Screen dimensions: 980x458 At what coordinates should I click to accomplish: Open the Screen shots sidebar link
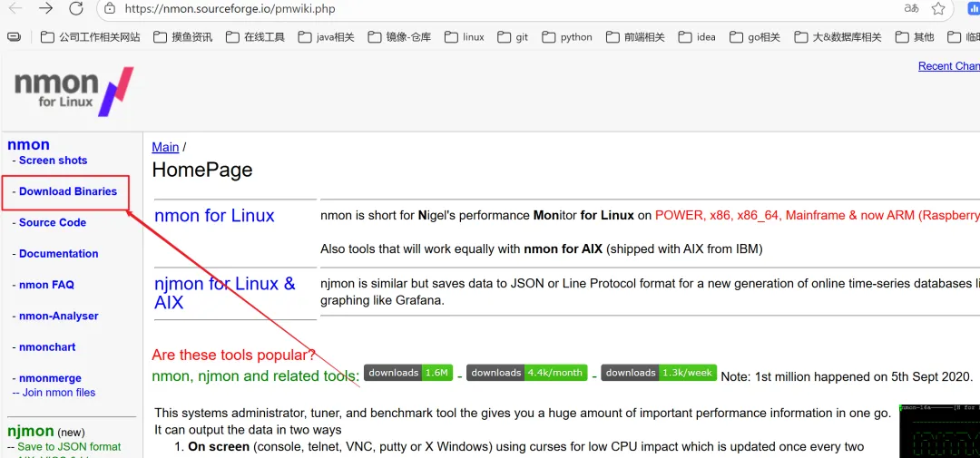(x=54, y=161)
